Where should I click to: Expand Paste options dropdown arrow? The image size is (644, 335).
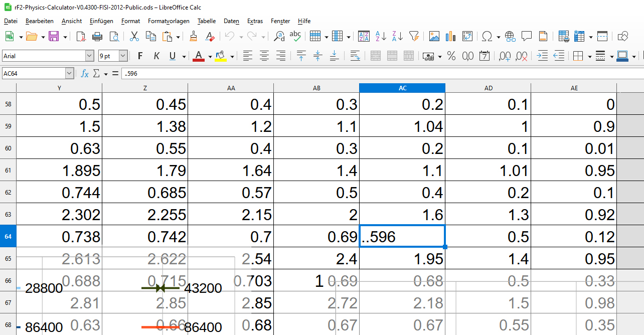point(178,37)
